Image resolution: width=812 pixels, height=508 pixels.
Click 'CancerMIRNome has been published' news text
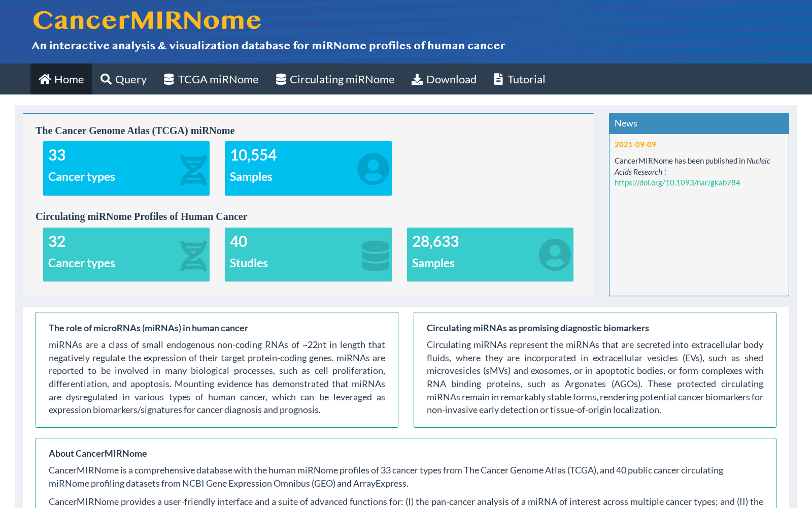click(692, 166)
